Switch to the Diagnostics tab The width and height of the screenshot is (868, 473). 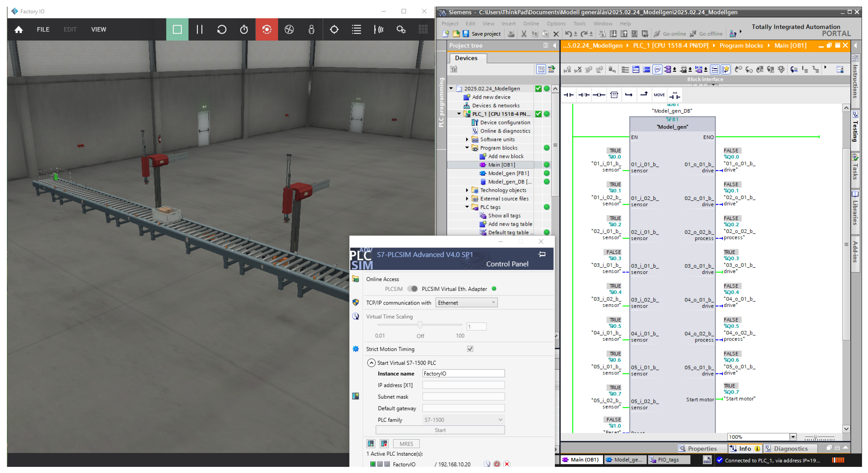point(790,448)
